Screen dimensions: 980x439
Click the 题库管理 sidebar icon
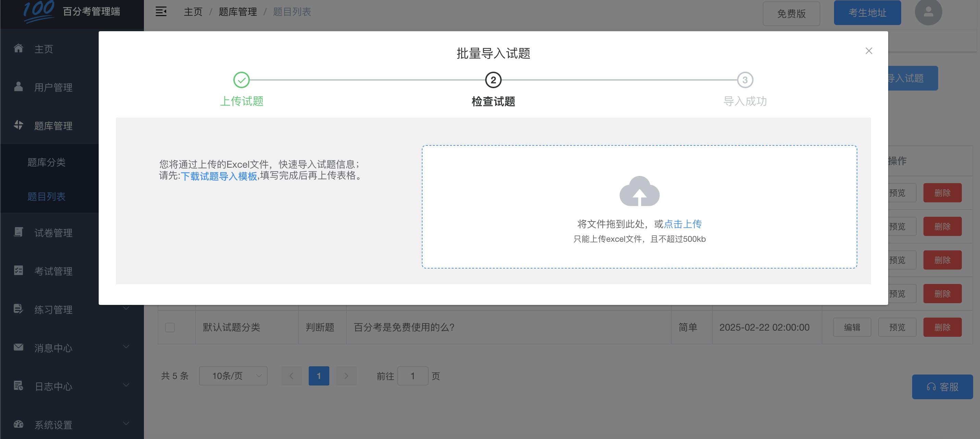click(18, 126)
